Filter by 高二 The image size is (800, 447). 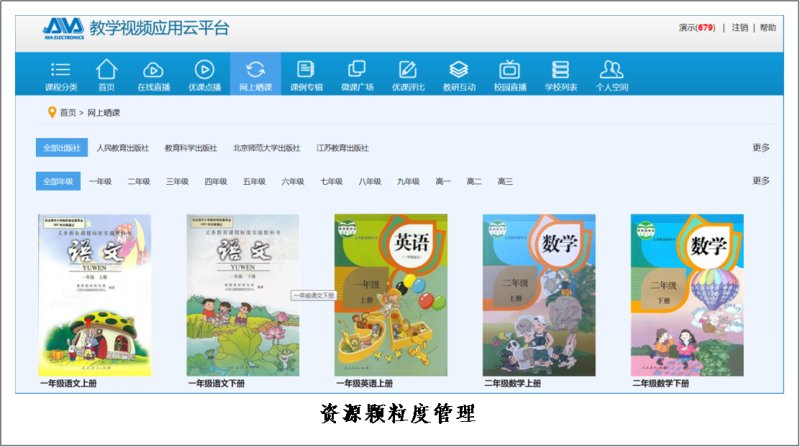pyautogui.click(x=474, y=181)
